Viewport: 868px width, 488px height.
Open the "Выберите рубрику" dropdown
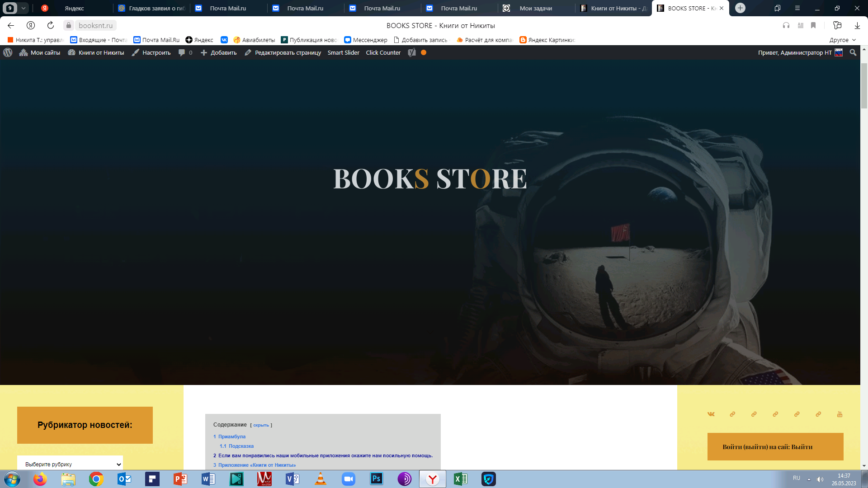(70, 464)
